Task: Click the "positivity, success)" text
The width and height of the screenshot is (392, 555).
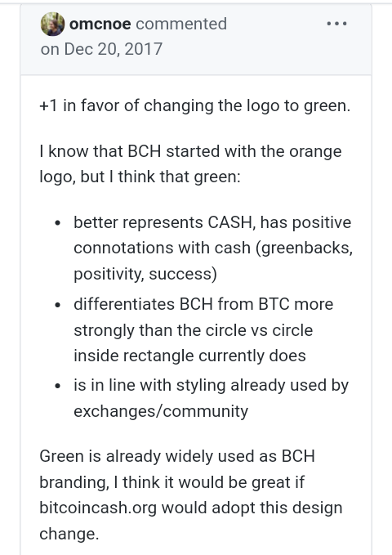Action: pos(145,274)
